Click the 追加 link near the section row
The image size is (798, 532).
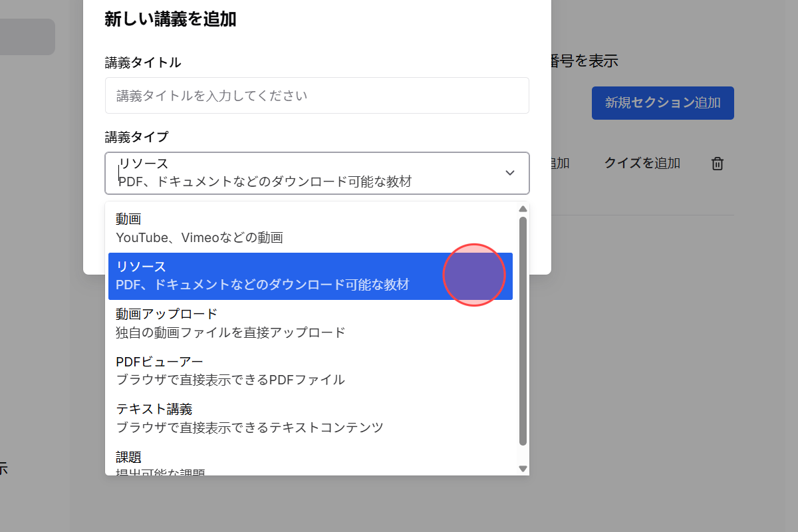[560, 163]
